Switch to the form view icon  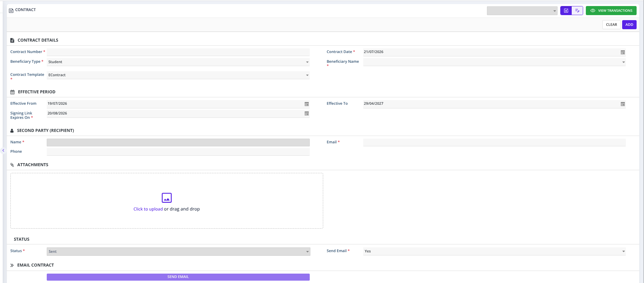point(566,11)
